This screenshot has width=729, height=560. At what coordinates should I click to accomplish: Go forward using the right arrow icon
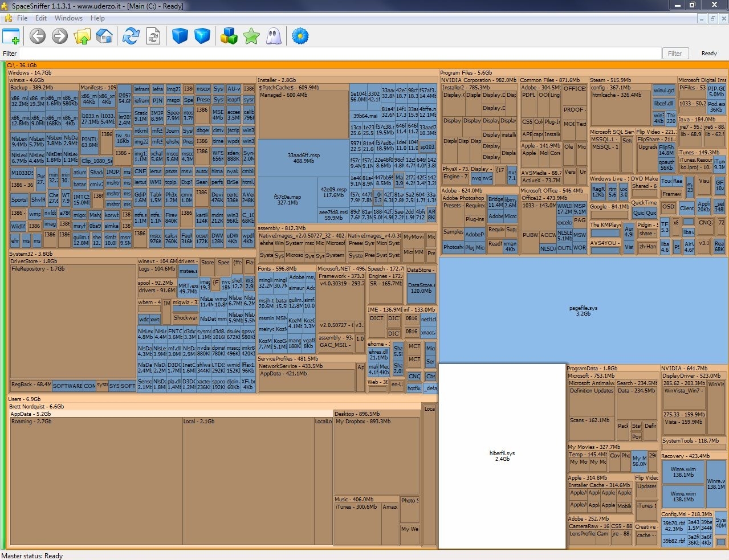point(59,36)
